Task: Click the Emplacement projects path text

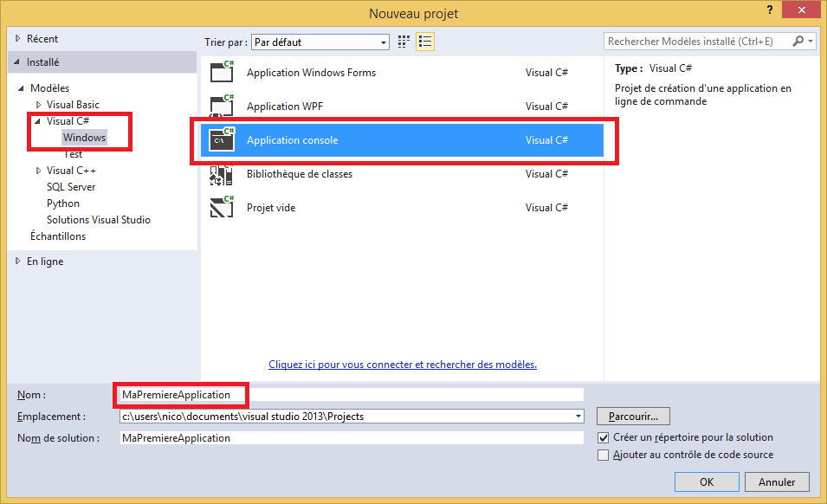Action: (x=243, y=417)
